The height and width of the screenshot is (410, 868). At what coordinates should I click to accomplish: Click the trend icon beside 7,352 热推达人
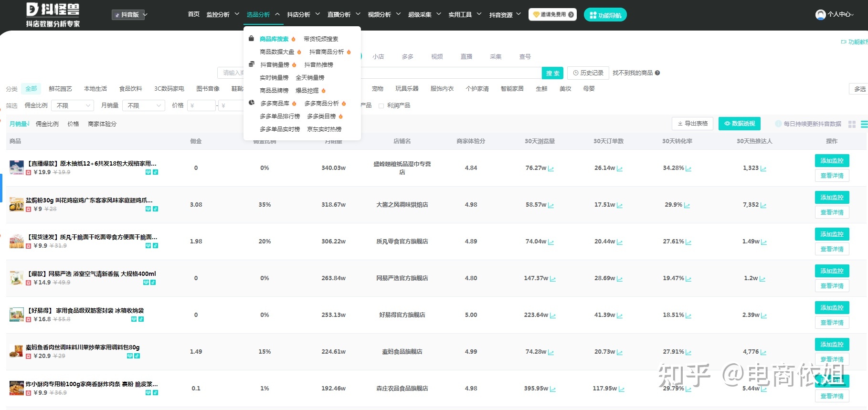[x=763, y=205]
